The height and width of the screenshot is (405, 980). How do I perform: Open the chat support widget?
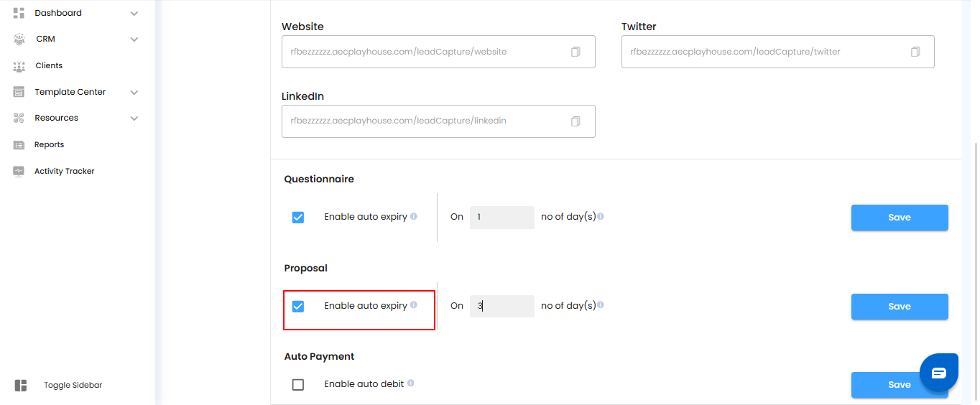tap(938, 373)
